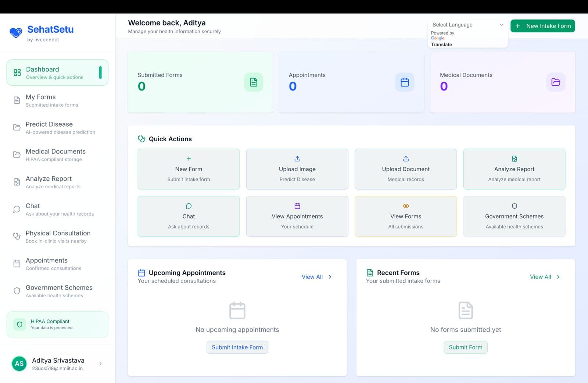
Task: Select the Analyze Report quick action tile
Action: point(514,169)
